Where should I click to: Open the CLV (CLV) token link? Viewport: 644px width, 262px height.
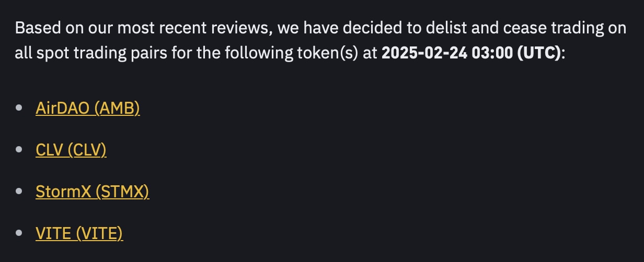71,150
